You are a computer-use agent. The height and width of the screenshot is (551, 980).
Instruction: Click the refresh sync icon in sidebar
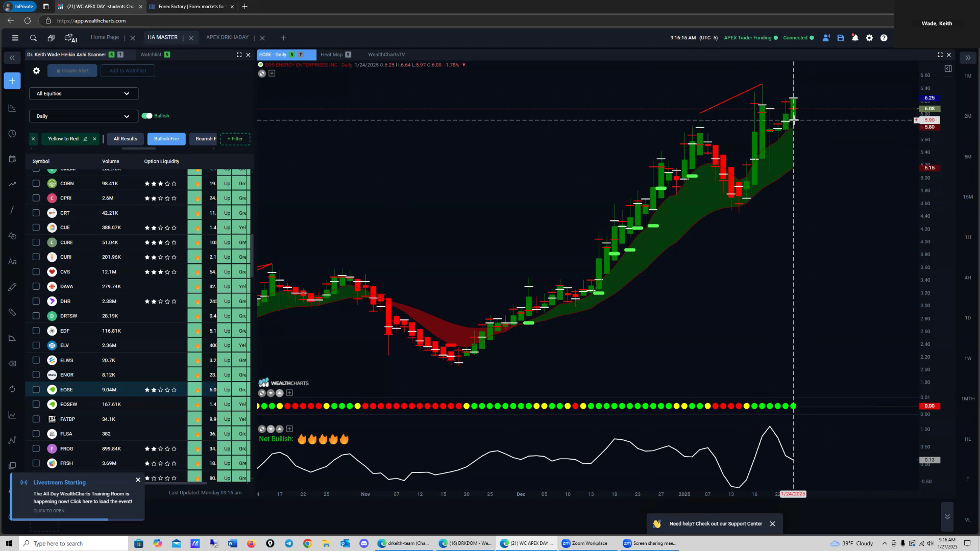pyautogui.click(x=12, y=389)
